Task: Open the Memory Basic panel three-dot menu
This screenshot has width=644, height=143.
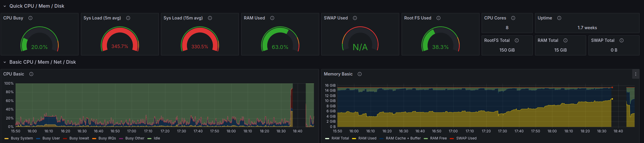Action: tap(636, 74)
